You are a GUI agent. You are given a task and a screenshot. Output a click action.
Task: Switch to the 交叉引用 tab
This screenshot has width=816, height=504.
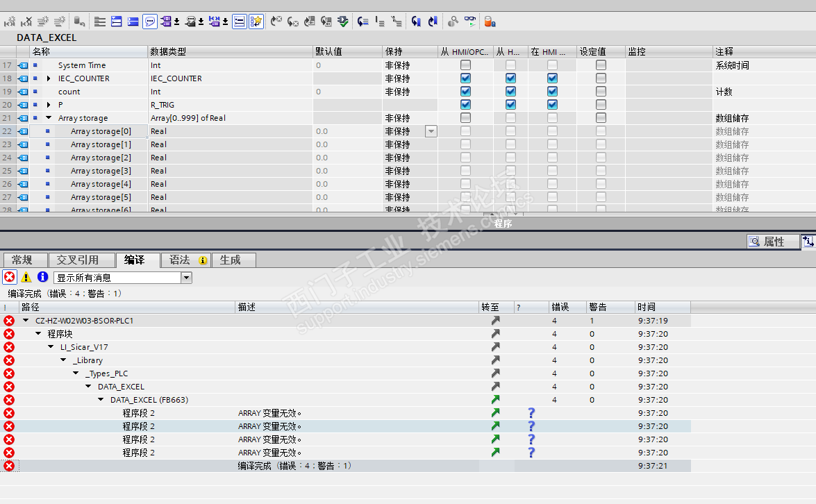click(x=81, y=260)
